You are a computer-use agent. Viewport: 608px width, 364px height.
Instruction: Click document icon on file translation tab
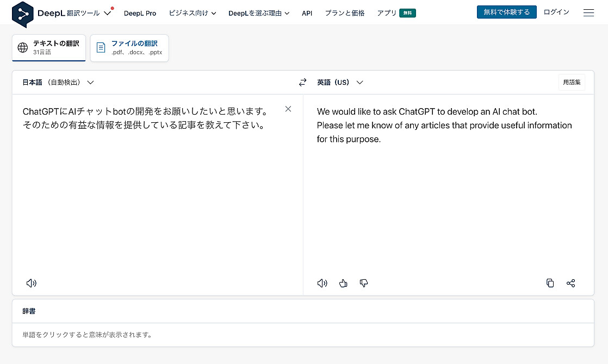tap(101, 48)
